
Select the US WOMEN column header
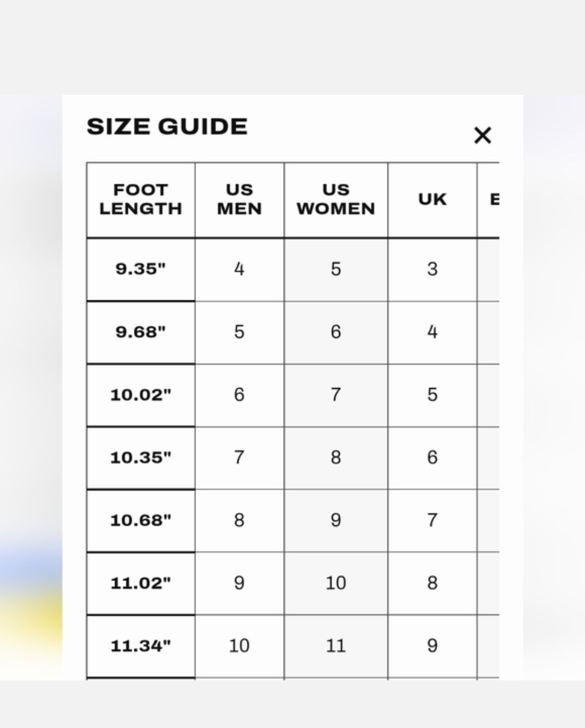[336, 199]
